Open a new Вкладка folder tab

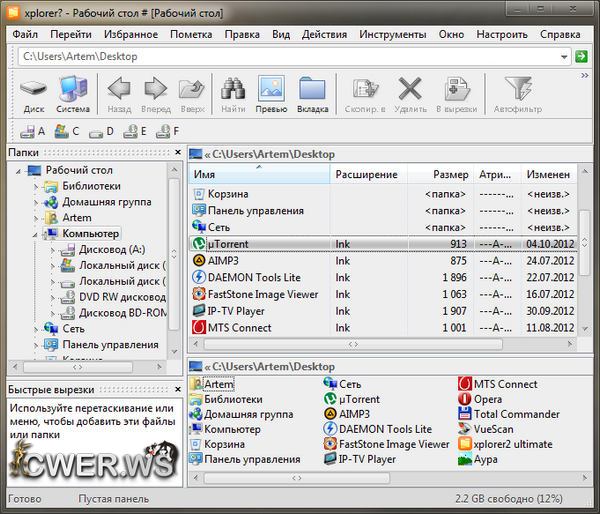click(312, 94)
